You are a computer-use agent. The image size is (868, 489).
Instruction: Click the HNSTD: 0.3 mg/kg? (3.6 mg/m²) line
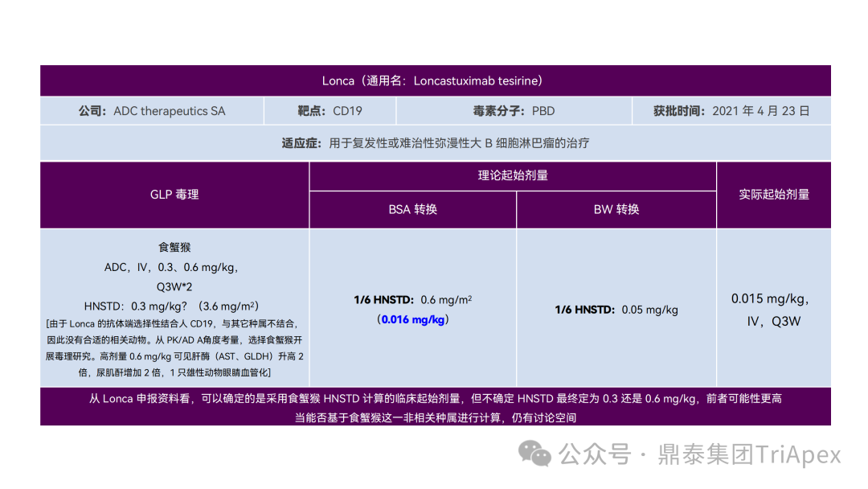coord(174,306)
